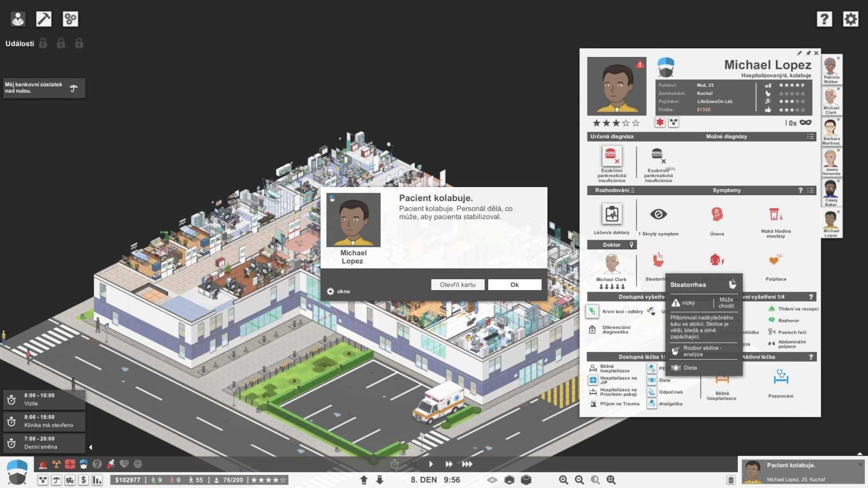Collapse the daily schedule panel arrow
Screen dimensions: 868x488
pyautogui.click(x=91, y=447)
